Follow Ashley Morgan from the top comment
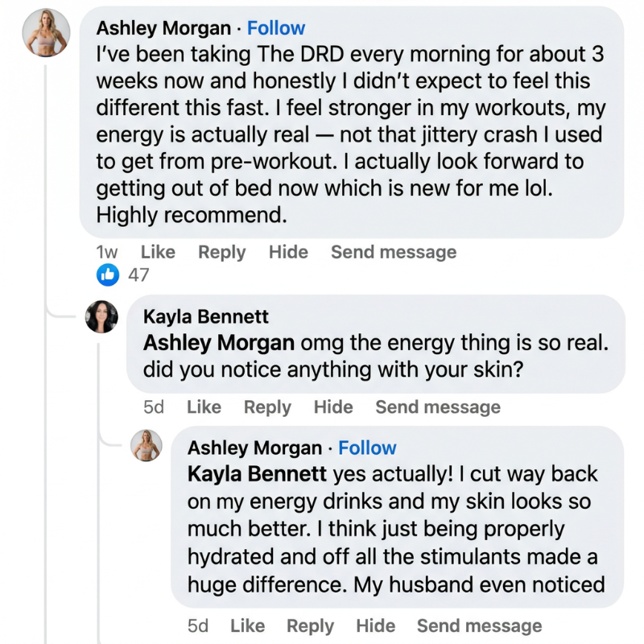 click(x=276, y=28)
